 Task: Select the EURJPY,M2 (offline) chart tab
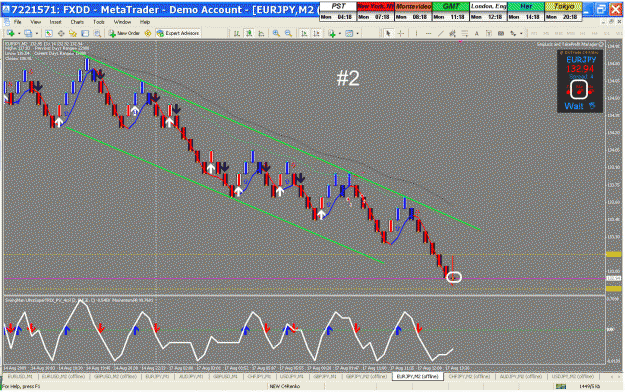tap(417, 376)
